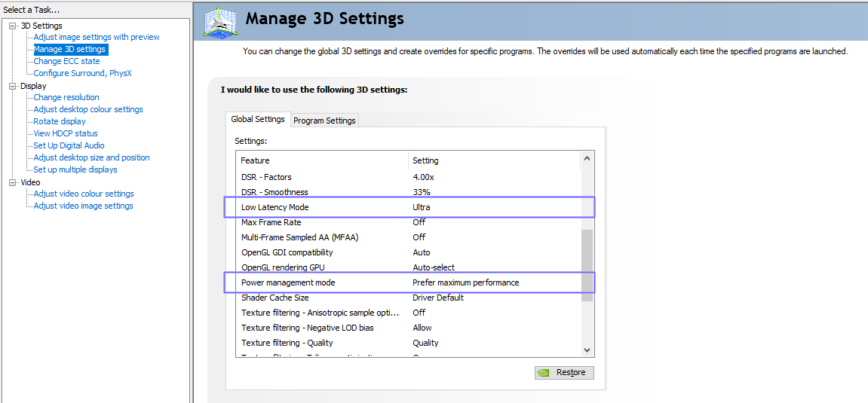This screenshot has width=868, height=403.
Task: Click the Restore button
Action: tap(564, 373)
